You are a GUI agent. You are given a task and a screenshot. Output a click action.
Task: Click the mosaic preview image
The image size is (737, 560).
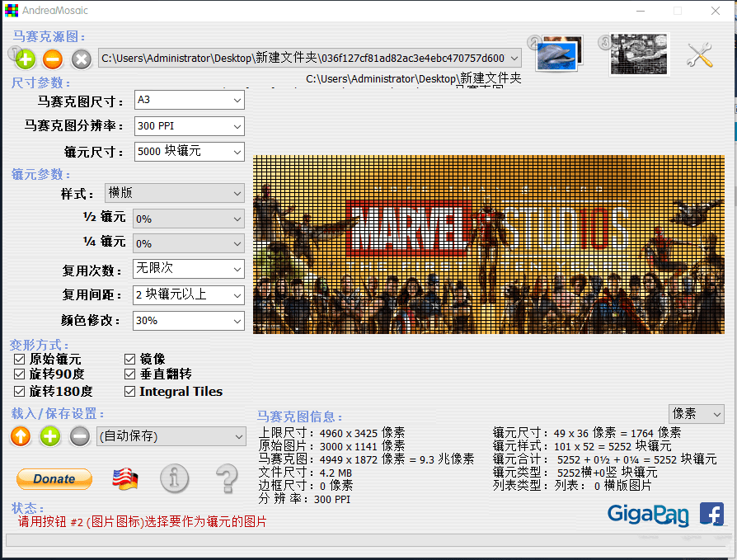(x=492, y=244)
